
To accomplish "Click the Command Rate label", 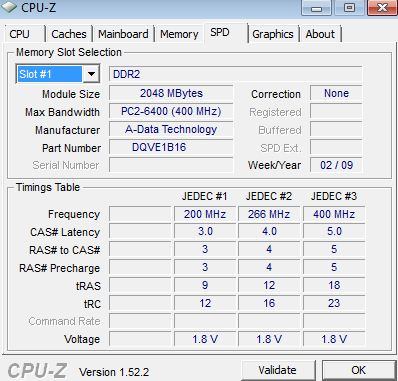I will coord(64,321).
